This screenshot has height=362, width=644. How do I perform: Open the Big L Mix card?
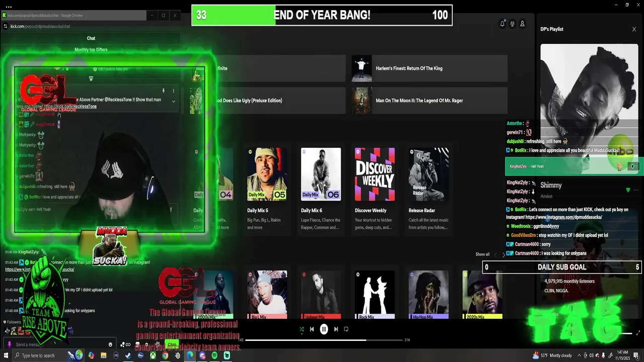[x=267, y=295]
